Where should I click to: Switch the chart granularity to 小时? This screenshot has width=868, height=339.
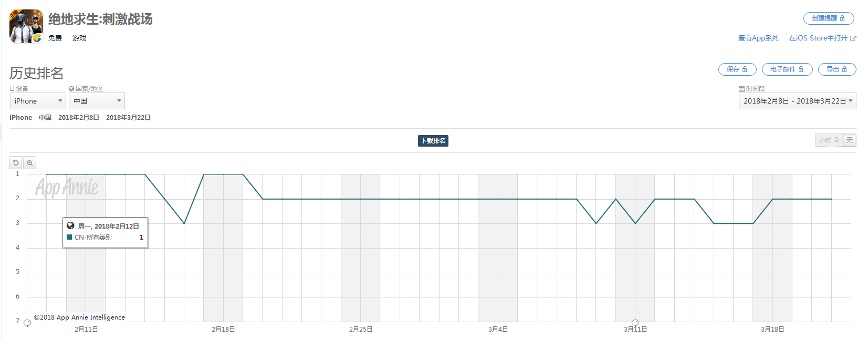point(829,140)
